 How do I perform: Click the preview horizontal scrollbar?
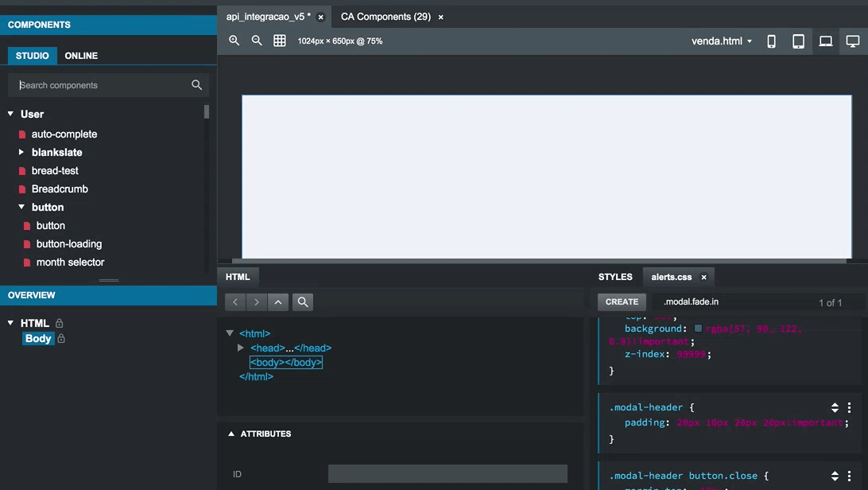(x=539, y=261)
